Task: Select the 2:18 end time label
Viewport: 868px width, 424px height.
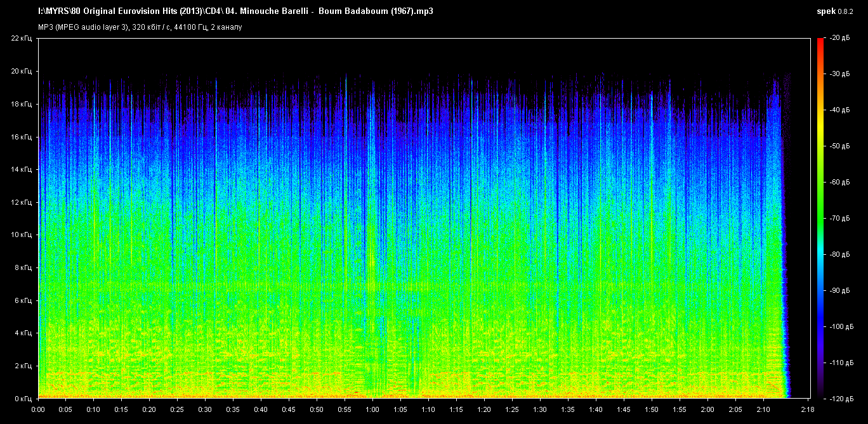Action: pyautogui.click(x=808, y=409)
